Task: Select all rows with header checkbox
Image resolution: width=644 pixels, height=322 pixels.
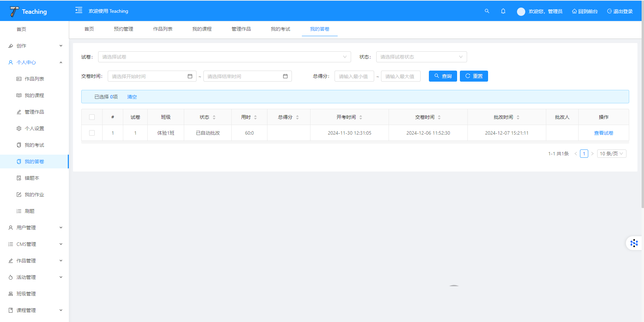Action: coord(92,117)
